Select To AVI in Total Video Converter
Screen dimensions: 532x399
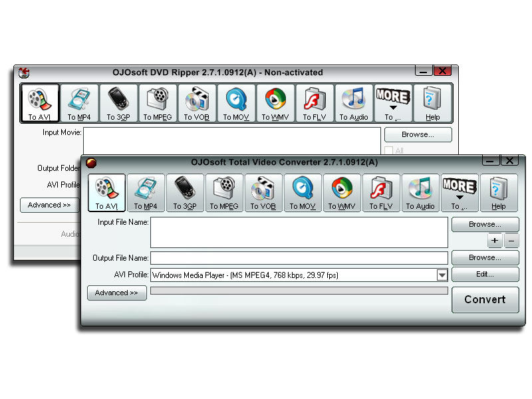(x=106, y=193)
